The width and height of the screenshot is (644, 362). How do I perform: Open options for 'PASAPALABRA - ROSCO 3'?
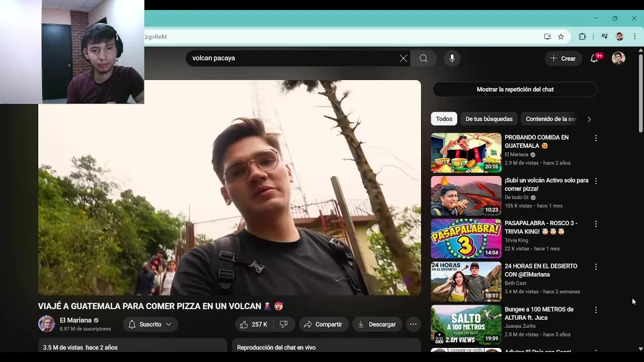[x=596, y=224]
